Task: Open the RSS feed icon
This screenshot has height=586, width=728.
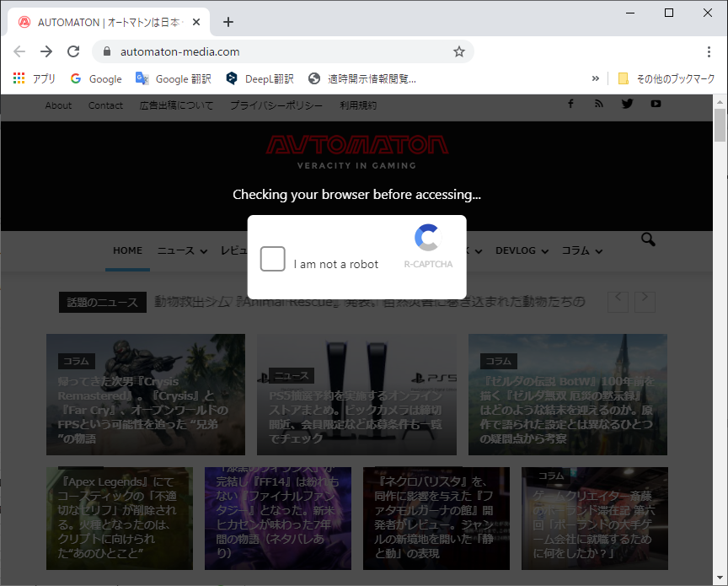Action: coord(599,104)
